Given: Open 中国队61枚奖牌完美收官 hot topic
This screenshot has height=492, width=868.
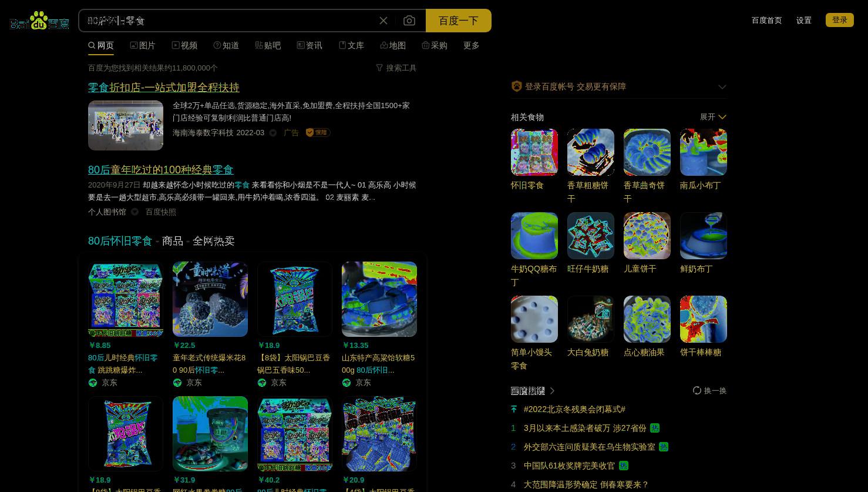Looking at the screenshot, I should coord(570,466).
